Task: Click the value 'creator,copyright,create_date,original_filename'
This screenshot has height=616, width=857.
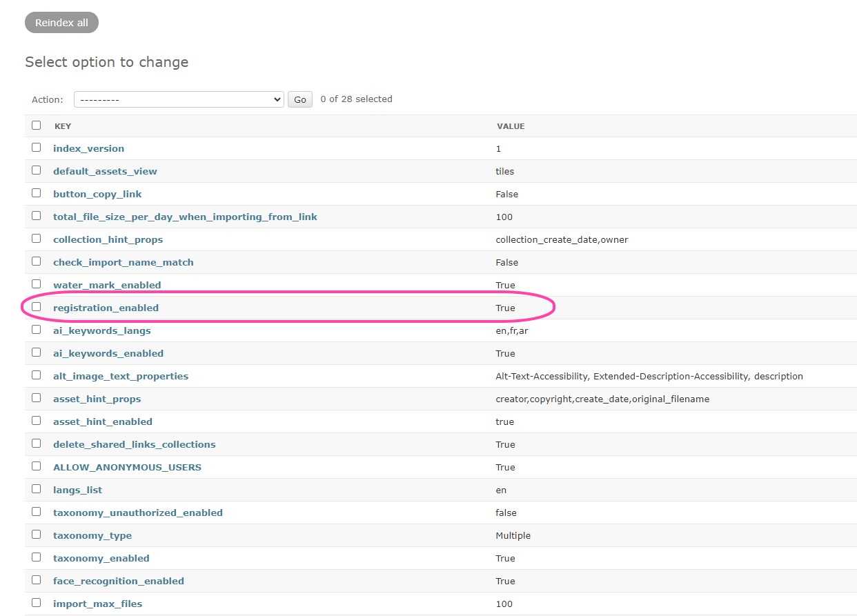Action: pos(602,399)
